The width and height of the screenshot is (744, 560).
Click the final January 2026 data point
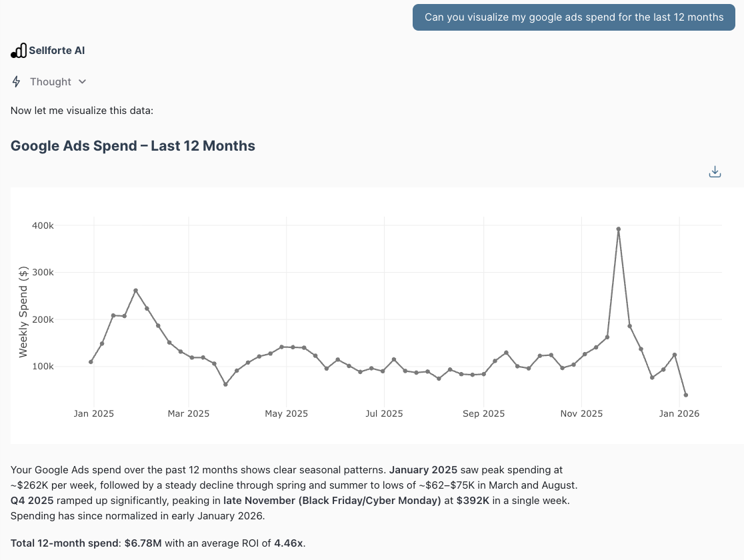pyautogui.click(x=686, y=395)
